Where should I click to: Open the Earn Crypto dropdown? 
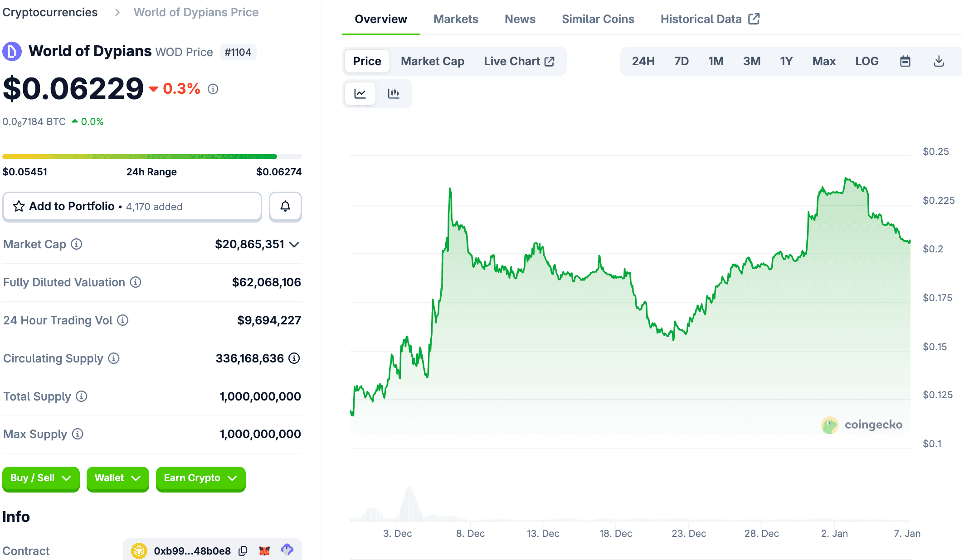click(x=200, y=478)
